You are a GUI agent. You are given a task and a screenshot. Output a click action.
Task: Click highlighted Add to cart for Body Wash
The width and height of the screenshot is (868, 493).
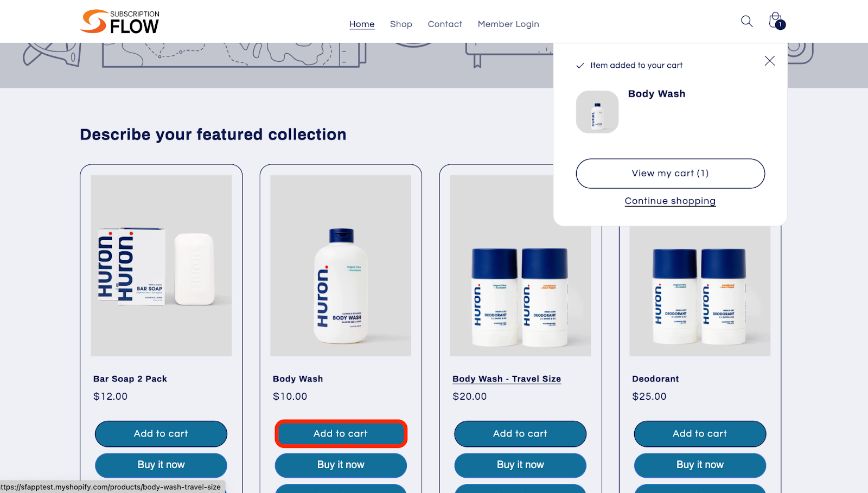coord(341,434)
